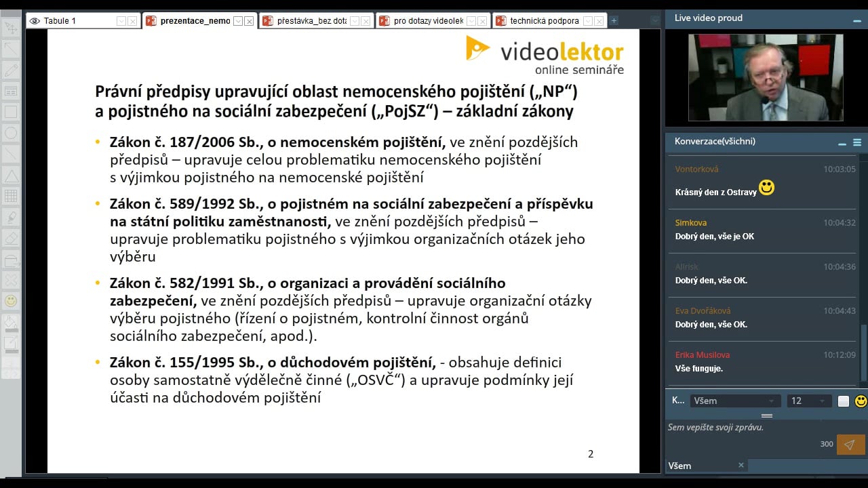Switch to the technická podpora tab
The height and width of the screenshot is (488, 868).
(549, 21)
